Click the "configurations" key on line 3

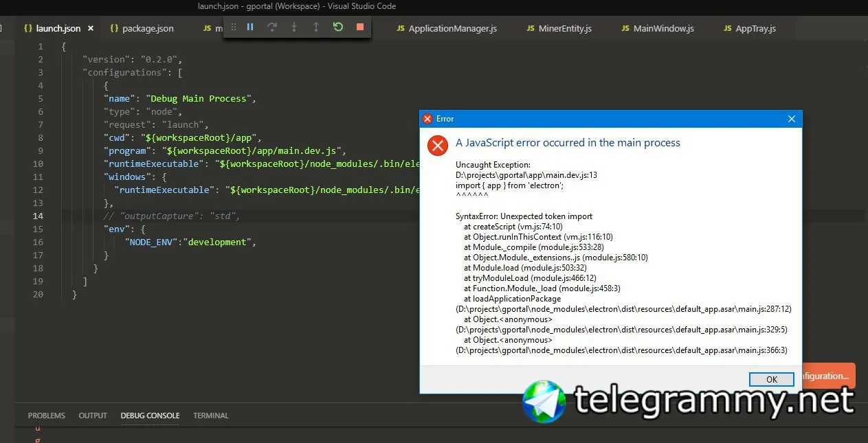tap(124, 72)
